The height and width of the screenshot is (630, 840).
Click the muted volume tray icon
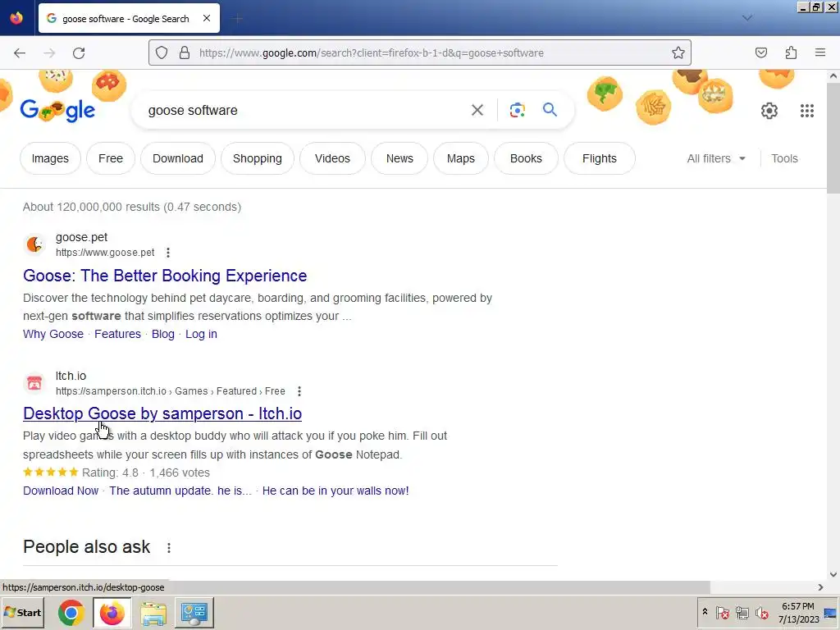pyautogui.click(x=761, y=612)
